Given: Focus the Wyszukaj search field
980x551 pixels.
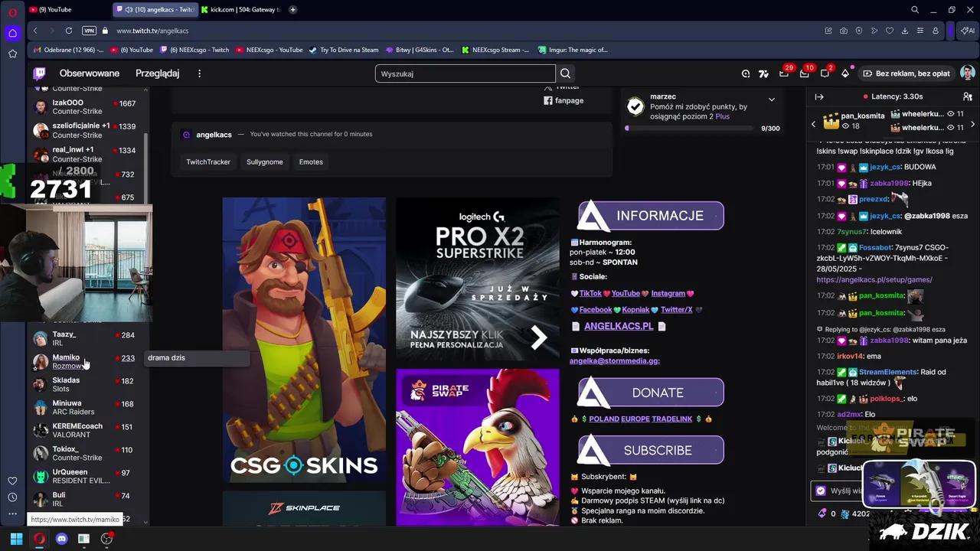Looking at the screenshot, I should (465, 73).
